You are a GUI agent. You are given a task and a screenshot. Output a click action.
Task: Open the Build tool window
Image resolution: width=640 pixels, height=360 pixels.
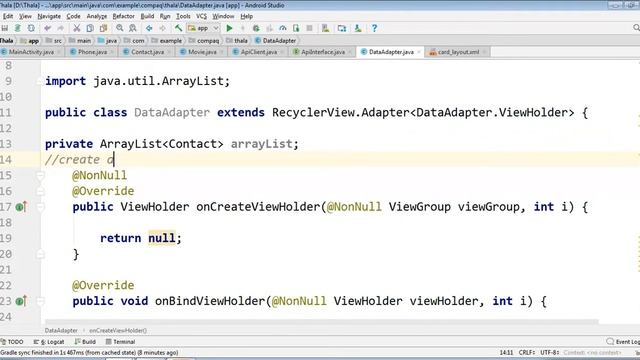coord(85,342)
